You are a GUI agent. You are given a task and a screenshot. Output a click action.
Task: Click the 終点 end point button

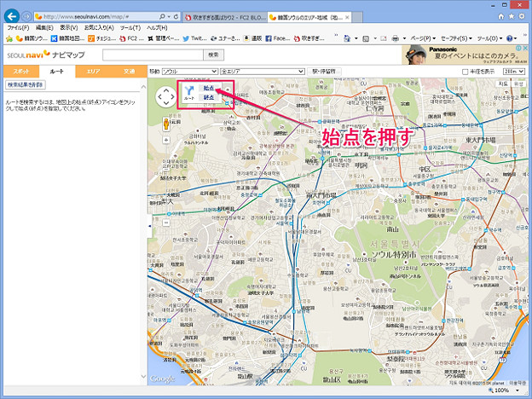(209, 97)
